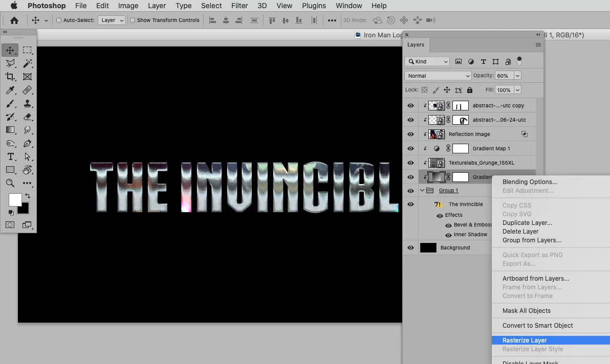The width and height of the screenshot is (610, 364).
Task: Open the Layer menu
Action: pyautogui.click(x=157, y=6)
